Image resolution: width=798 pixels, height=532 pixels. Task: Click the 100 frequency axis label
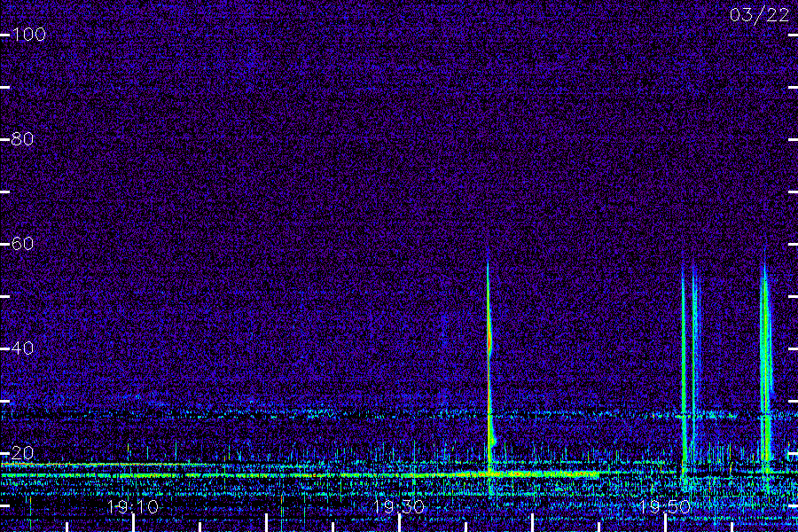pos(29,35)
